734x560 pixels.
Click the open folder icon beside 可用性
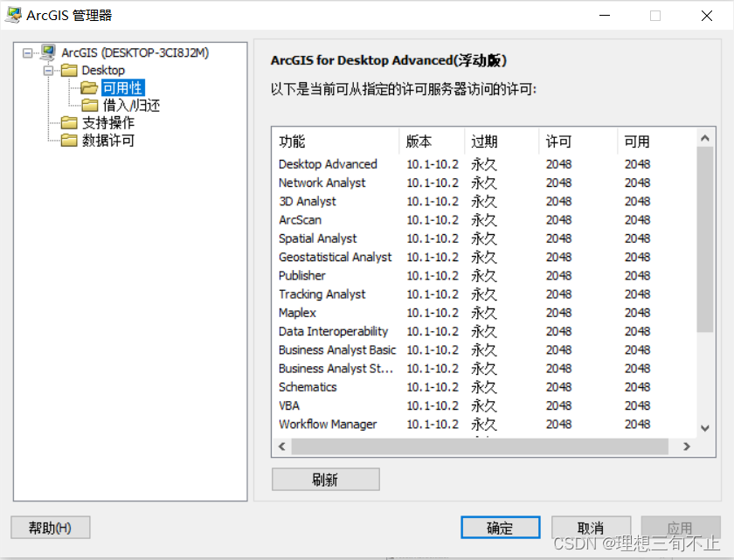[x=89, y=87]
